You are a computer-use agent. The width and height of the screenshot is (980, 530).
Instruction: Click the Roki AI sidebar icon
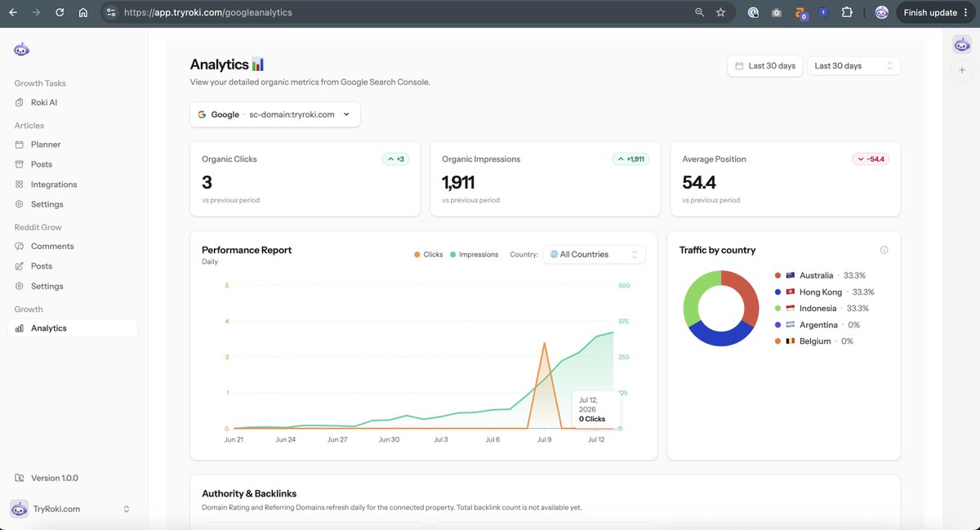20,103
